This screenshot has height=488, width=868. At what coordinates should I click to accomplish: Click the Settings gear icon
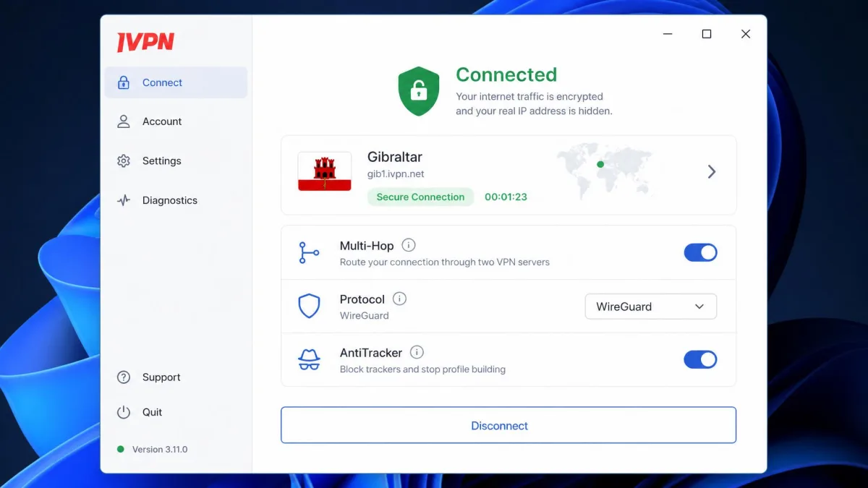[x=124, y=161]
